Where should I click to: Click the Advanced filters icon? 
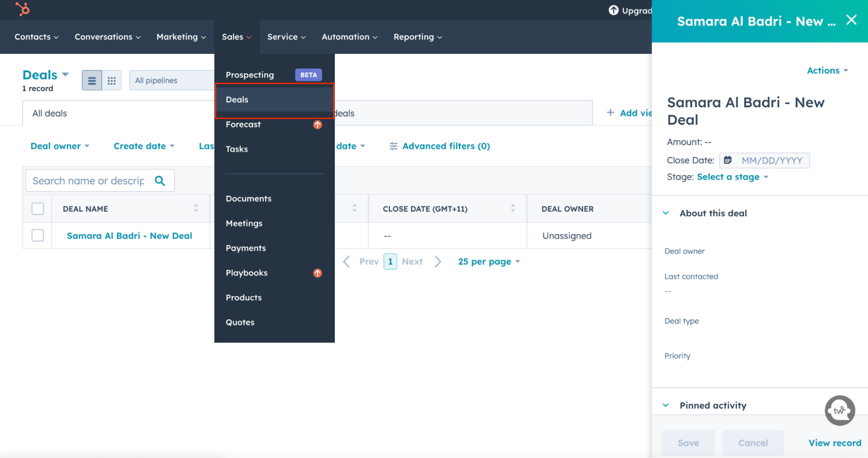click(x=393, y=146)
